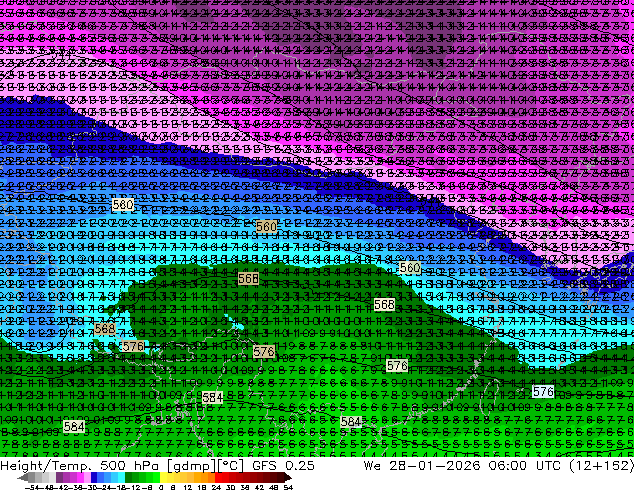
Task: Click the "(12+152)" forecast hour text
Action: pyautogui.click(x=601, y=465)
